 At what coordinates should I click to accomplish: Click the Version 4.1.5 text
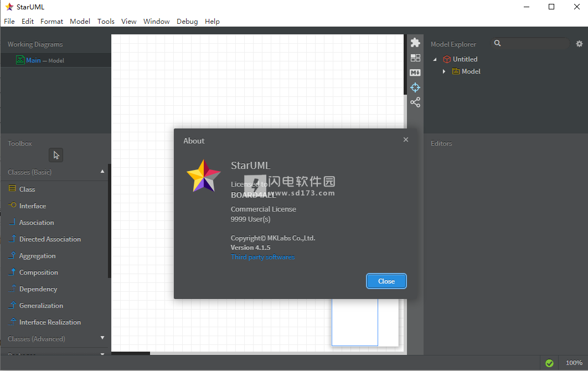[250, 248]
